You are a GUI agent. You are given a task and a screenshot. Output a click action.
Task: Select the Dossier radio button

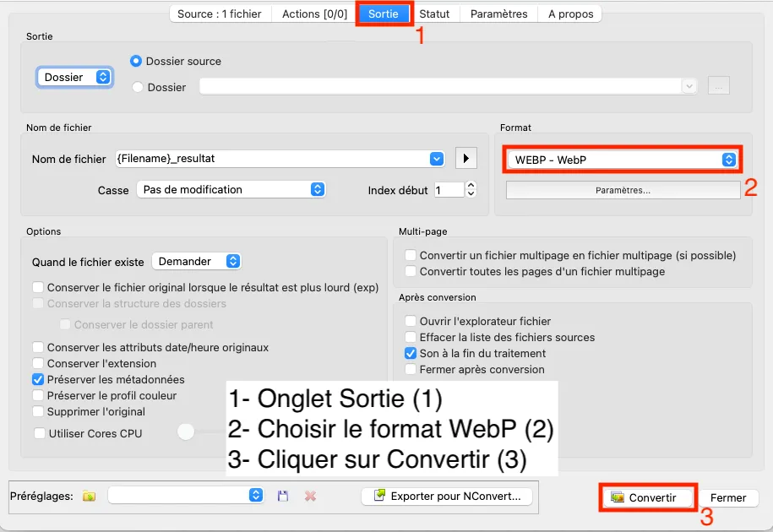click(138, 87)
